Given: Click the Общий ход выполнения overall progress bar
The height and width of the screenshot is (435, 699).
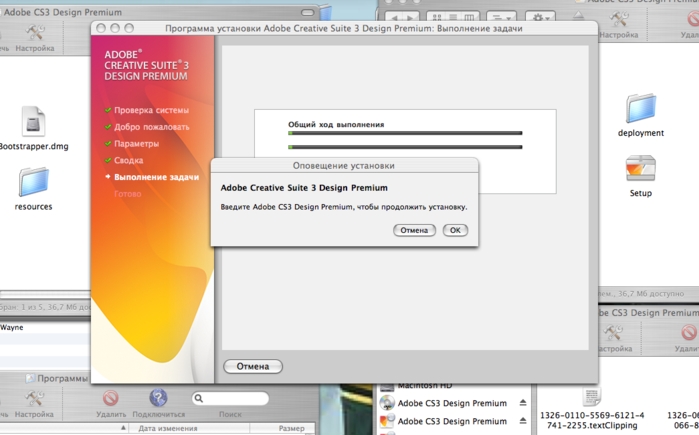Looking at the screenshot, I should pos(405,133).
